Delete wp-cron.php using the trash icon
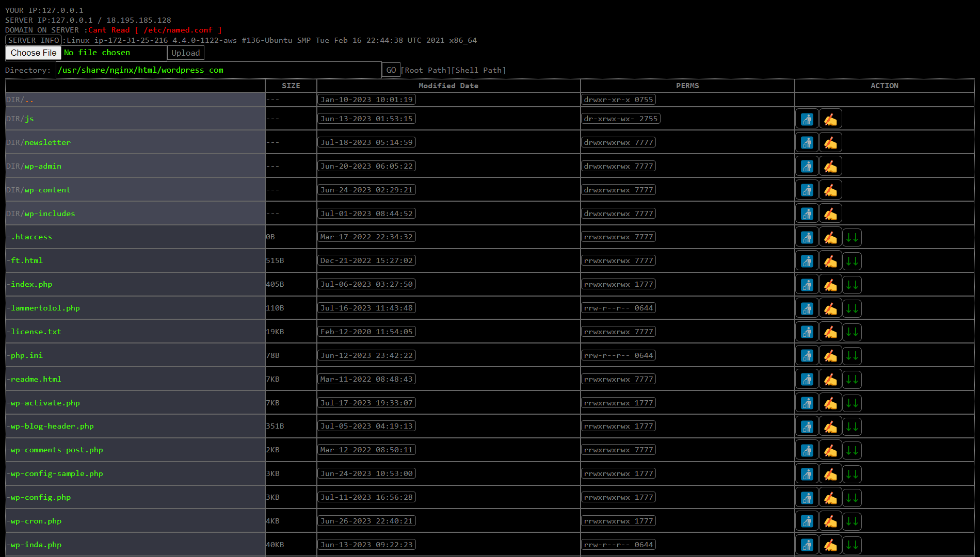This screenshot has width=980, height=557. pos(807,521)
